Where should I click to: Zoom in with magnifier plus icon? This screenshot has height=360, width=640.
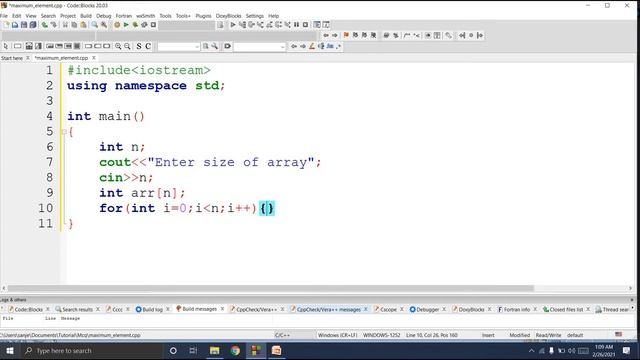point(118,46)
